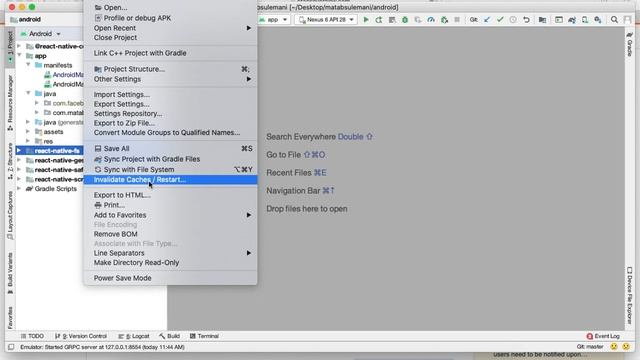Click happy smiley feedback icon in status bar
Screen dimensions: 640x360
click(614, 347)
